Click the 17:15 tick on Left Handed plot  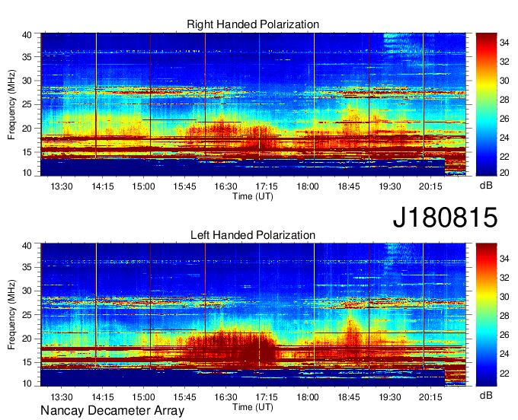[x=267, y=397]
